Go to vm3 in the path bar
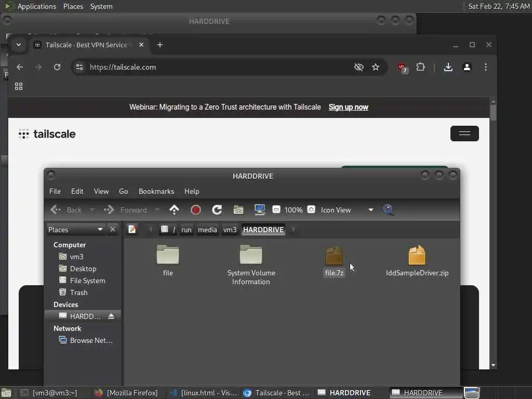 pyautogui.click(x=230, y=230)
